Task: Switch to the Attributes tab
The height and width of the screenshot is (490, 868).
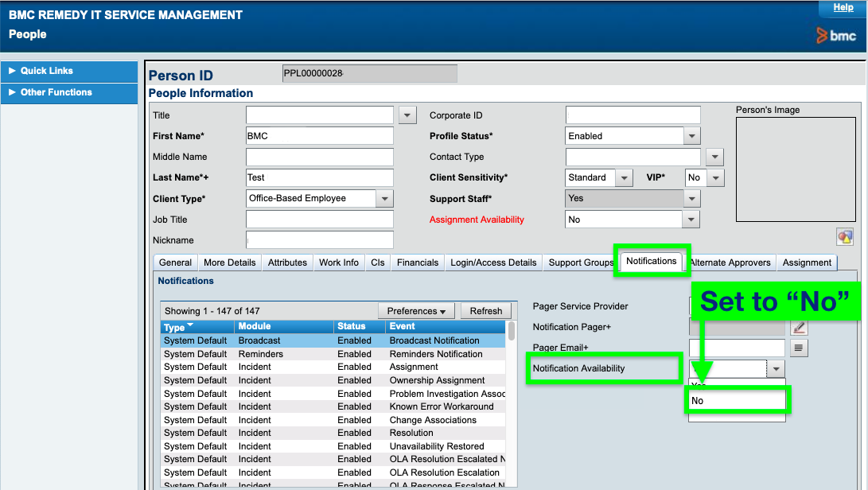Action: point(287,262)
